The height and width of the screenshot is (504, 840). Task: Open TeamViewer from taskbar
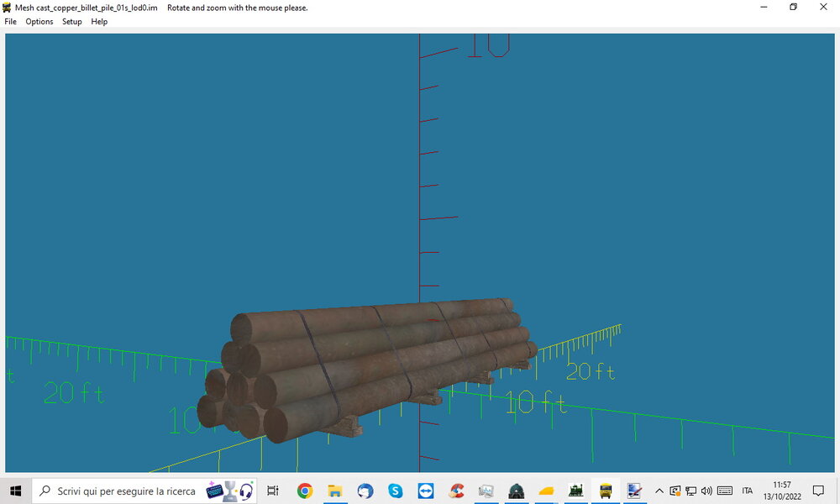(426, 491)
